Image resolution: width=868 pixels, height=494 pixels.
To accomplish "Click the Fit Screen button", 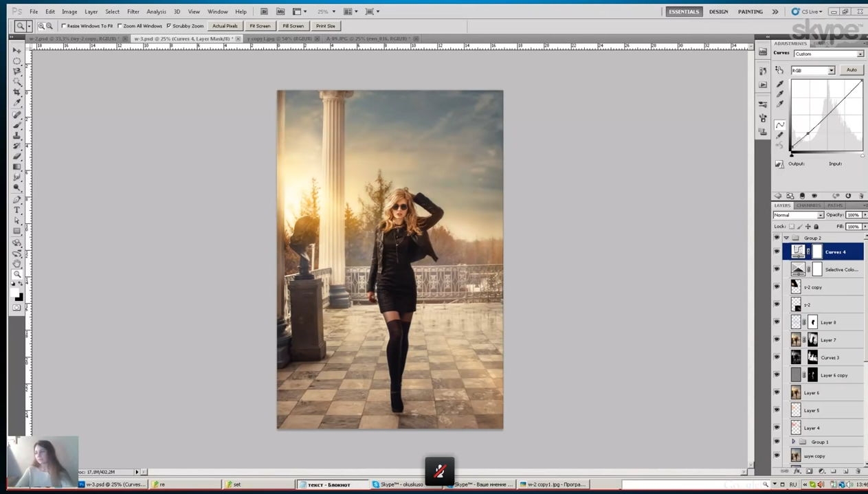I will [x=260, y=26].
